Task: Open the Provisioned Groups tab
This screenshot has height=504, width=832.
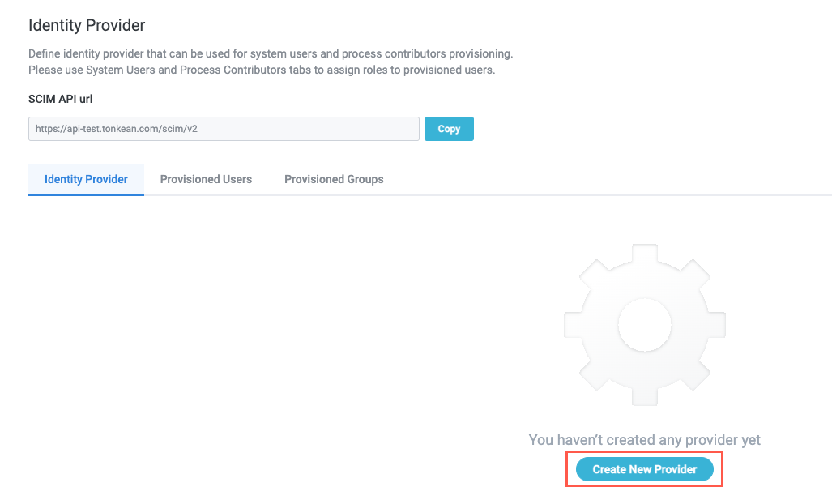Action: pyautogui.click(x=333, y=179)
